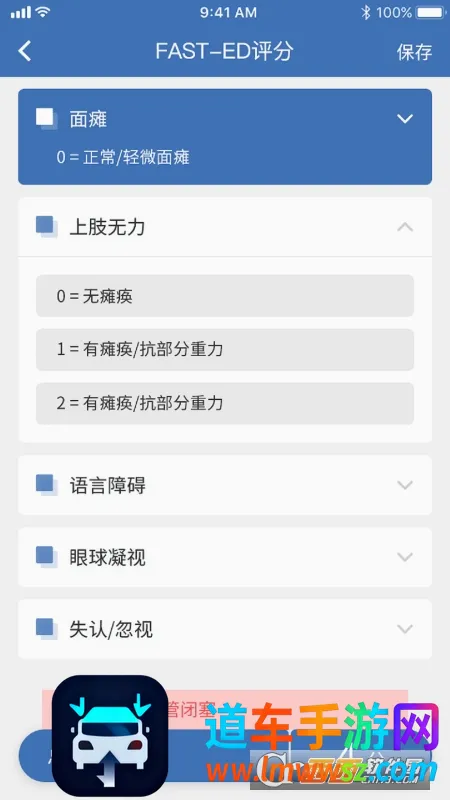Save the FAST-ED score with 保存
Viewport: 450px width, 800px height.
point(414,52)
